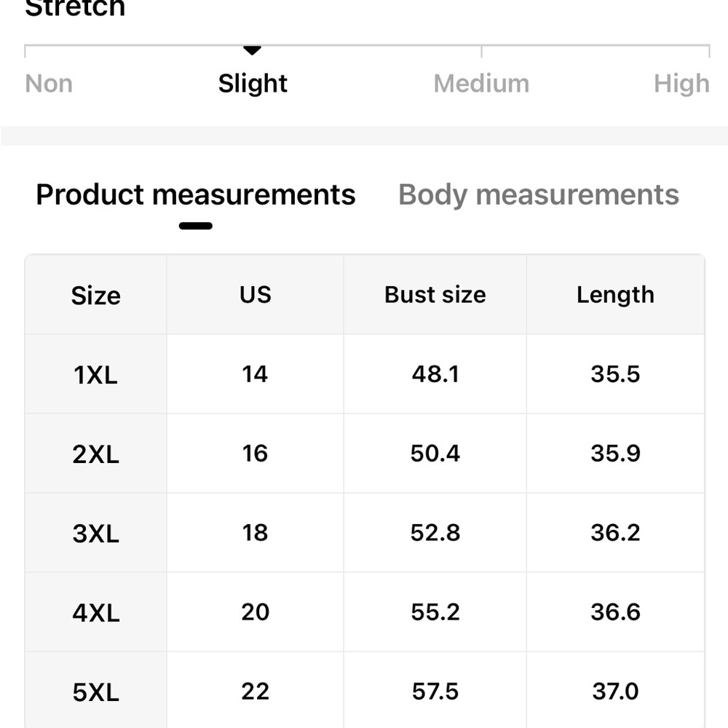
Task: Click the Stretch section heading
Action: coord(76,9)
